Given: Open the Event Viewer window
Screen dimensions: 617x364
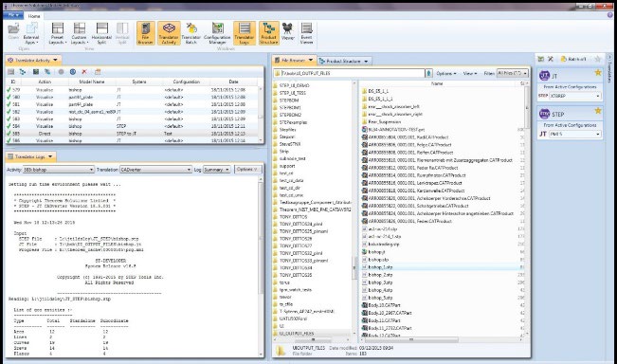Looking at the screenshot, I should pyautogui.click(x=306, y=33).
